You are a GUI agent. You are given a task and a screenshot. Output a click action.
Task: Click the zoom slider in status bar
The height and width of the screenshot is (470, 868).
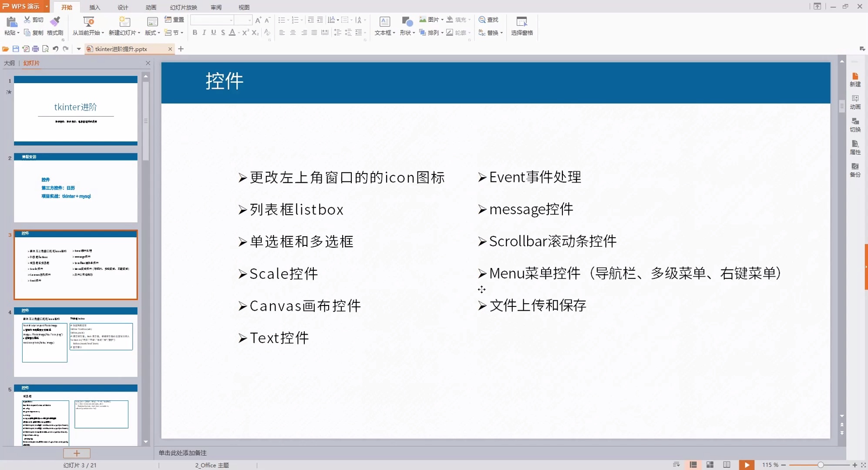pos(820,465)
